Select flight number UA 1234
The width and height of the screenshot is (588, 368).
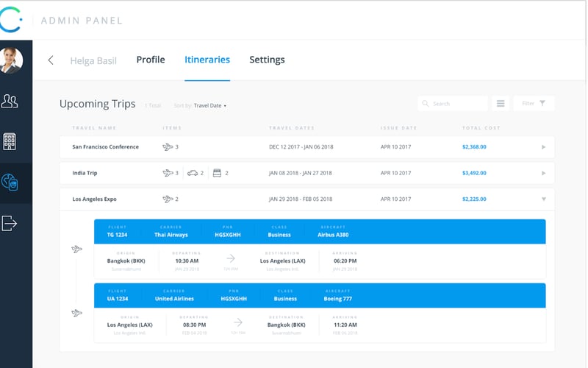click(118, 299)
